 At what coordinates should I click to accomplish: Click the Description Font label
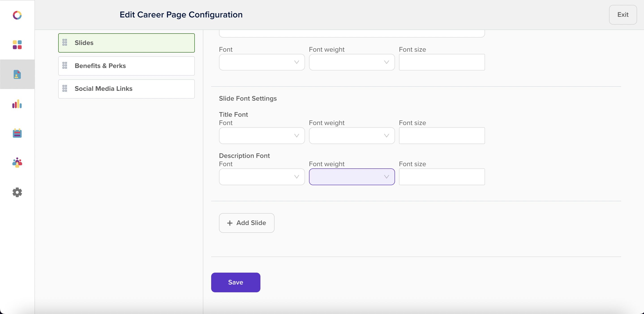click(244, 155)
